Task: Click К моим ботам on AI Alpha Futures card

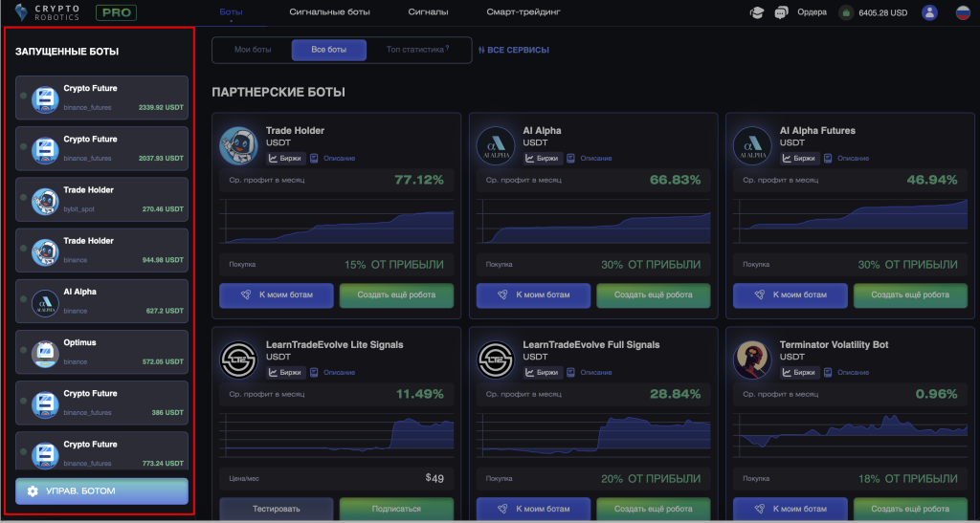Action: [790, 294]
